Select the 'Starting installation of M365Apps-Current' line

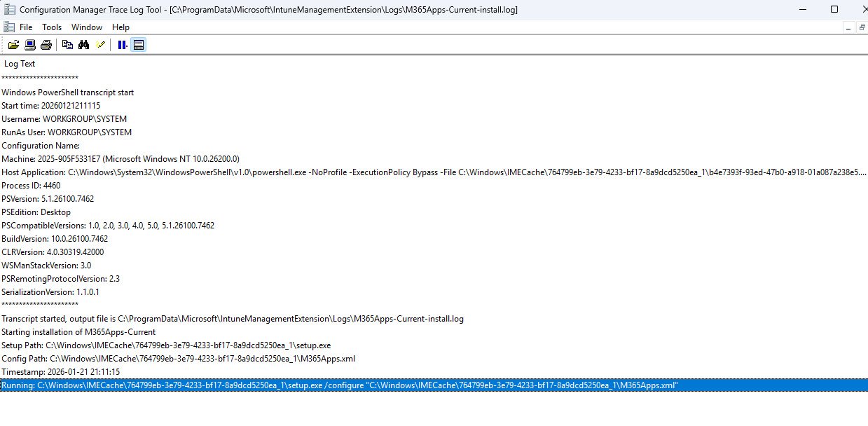pos(78,332)
